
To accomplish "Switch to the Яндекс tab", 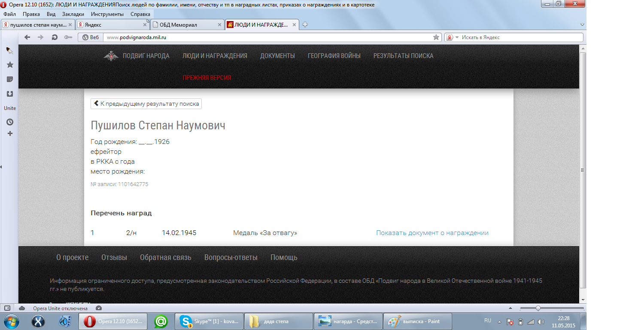I will [x=113, y=24].
